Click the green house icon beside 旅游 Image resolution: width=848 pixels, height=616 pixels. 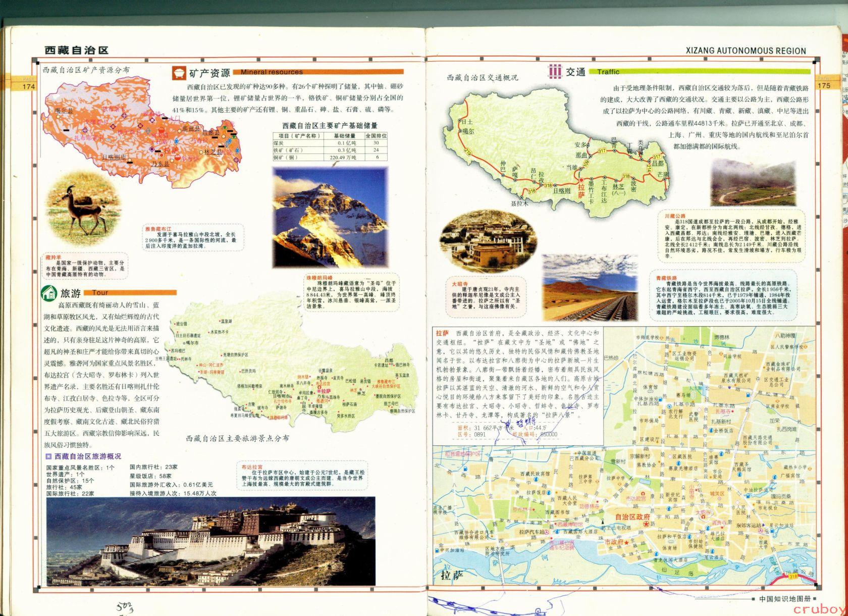tap(49, 293)
